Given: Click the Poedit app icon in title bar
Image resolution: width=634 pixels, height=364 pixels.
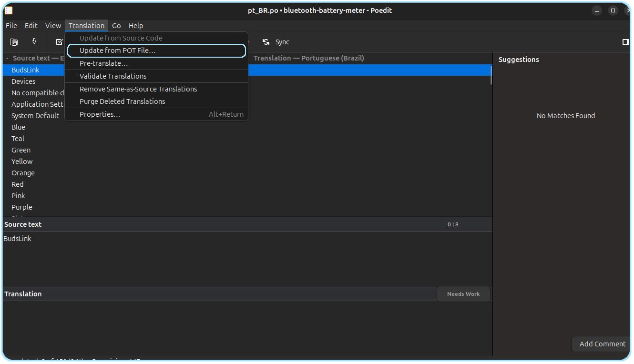Looking at the screenshot, I should (x=9, y=10).
